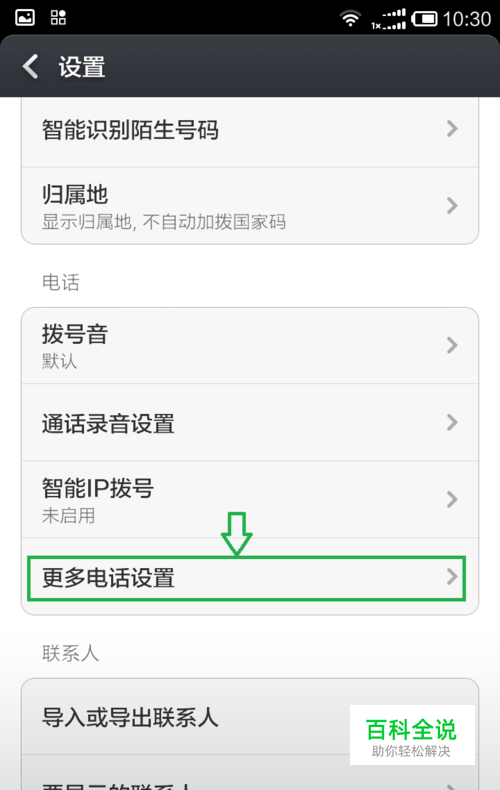
Task: Expand chevron on the 归属地 row
Action: pyautogui.click(x=452, y=206)
